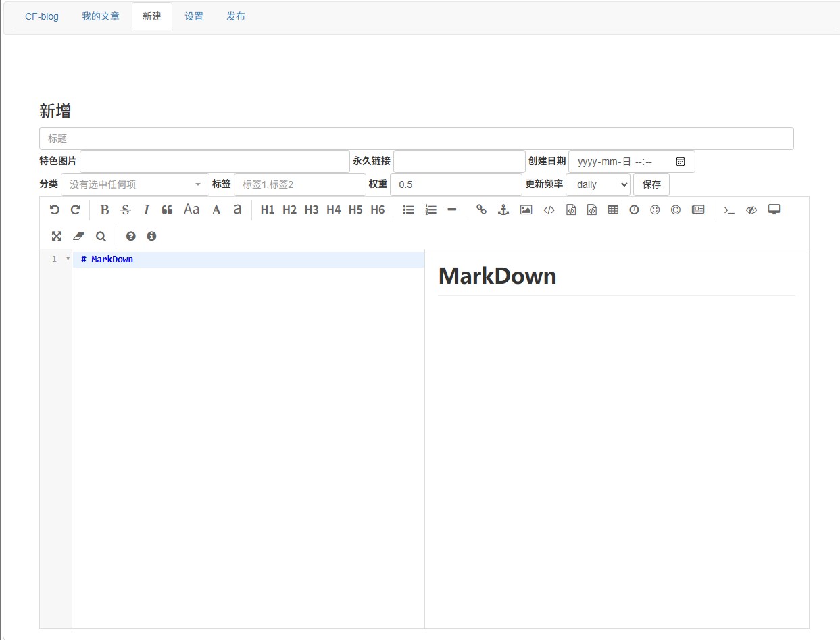Capitalize first letters with the Aa icon
Image resolution: width=840 pixels, height=640 pixels.
click(192, 210)
